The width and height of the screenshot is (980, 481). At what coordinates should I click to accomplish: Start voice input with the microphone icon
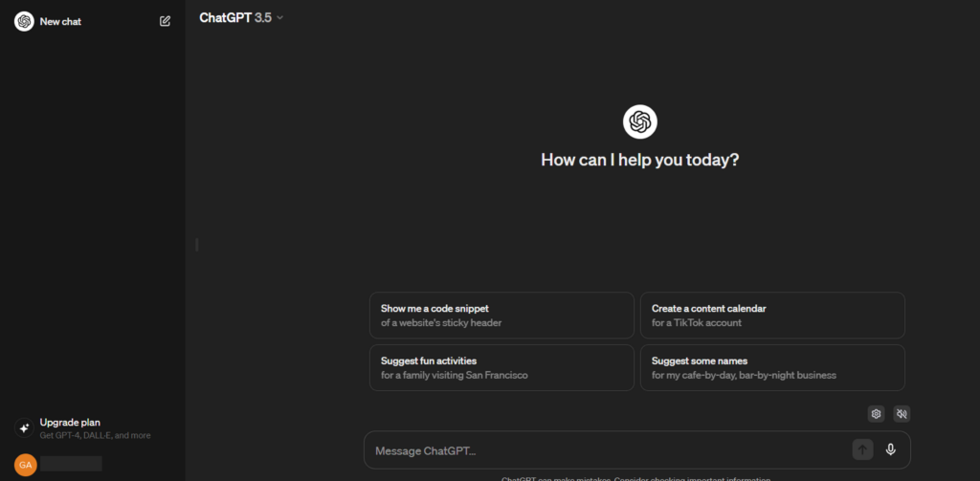pos(891,450)
